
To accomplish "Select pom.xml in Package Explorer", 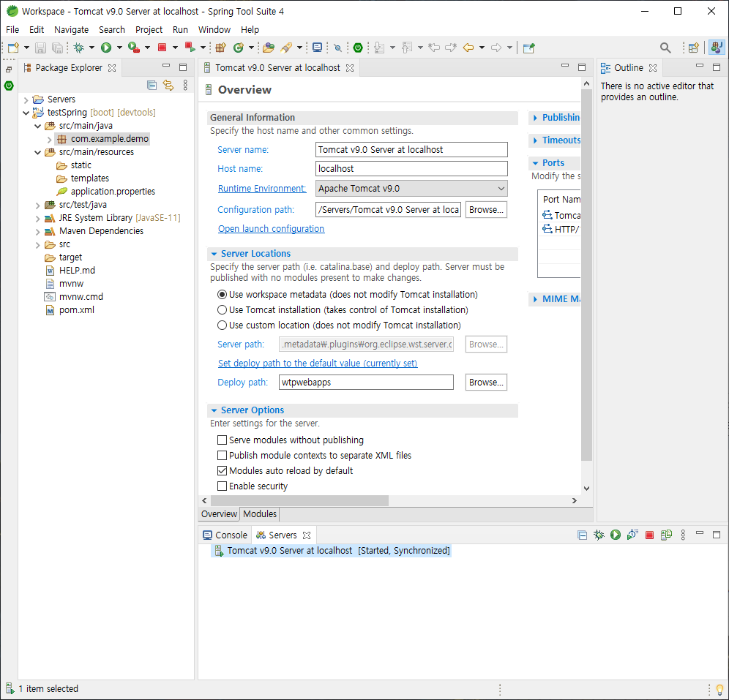I will click(77, 310).
